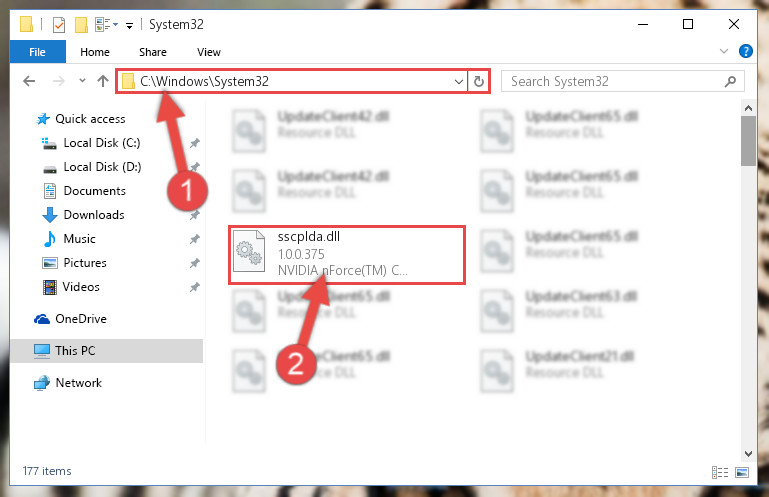Image resolution: width=769 pixels, height=497 pixels.
Task: Open the blue Help question icon
Action: click(745, 51)
